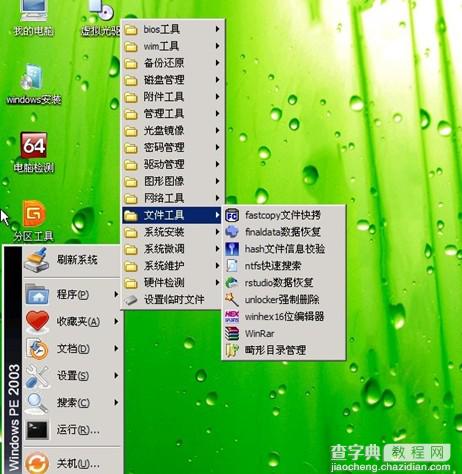The height and width of the screenshot is (474, 462).
Task: Expand the 设置(S) submenu arrow
Action: [x=116, y=375]
